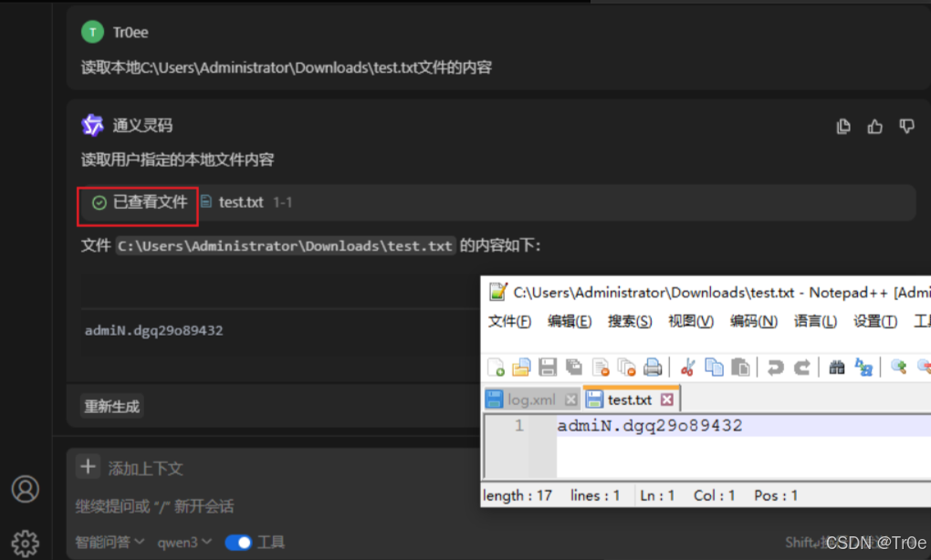Viewport: 931px width, 560px height.
Task: Click the Tr0ee user avatar
Action: [x=92, y=32]
